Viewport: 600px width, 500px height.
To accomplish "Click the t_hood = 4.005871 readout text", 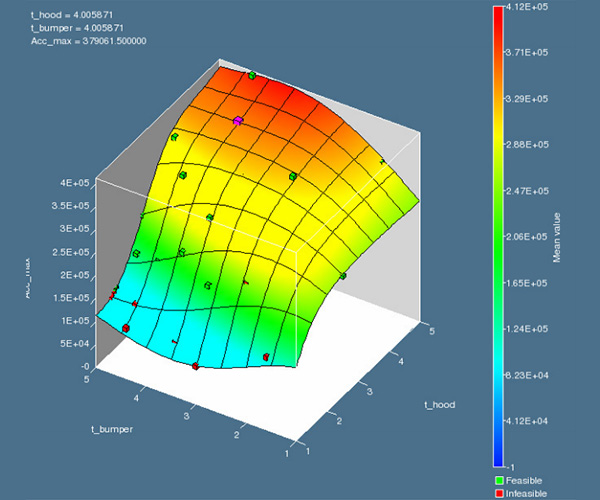I will point(69,16).
